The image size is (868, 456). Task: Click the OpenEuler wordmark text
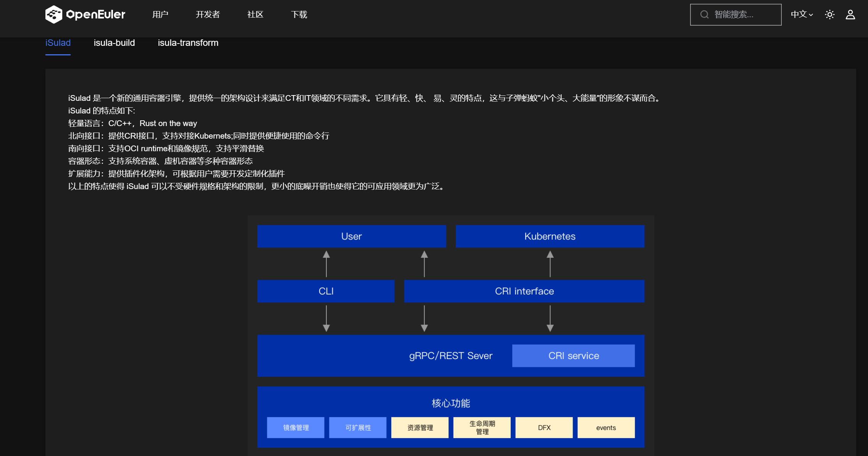coord(95,15)
